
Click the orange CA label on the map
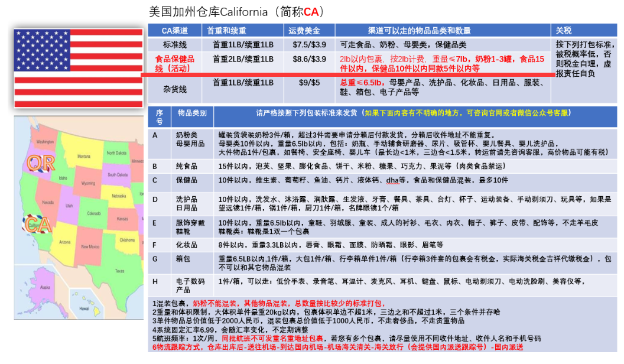[x=37, y=225]
